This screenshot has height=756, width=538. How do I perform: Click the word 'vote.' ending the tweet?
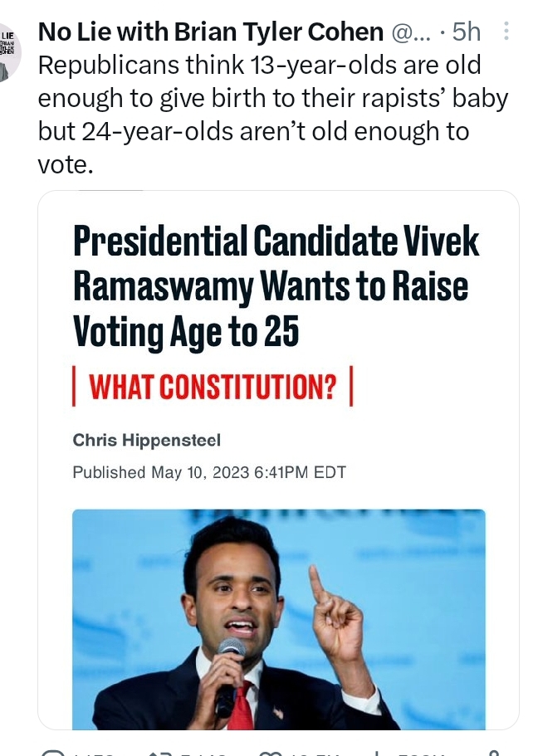(x=65, y=165)
